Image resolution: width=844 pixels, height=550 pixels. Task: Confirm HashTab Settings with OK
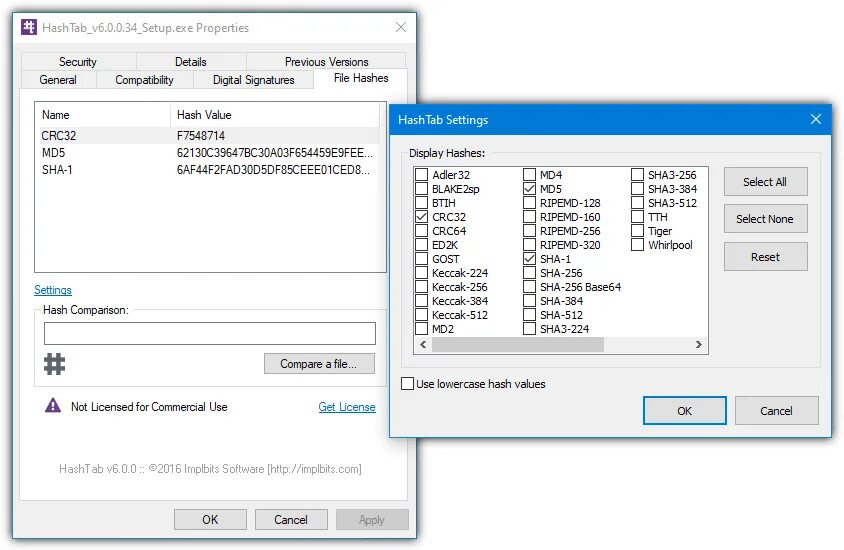pos(685,411)
